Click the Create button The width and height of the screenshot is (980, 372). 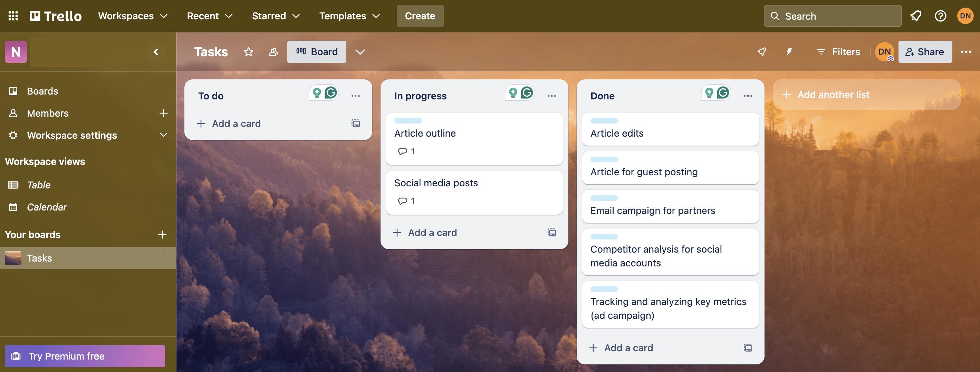point(420,16)
